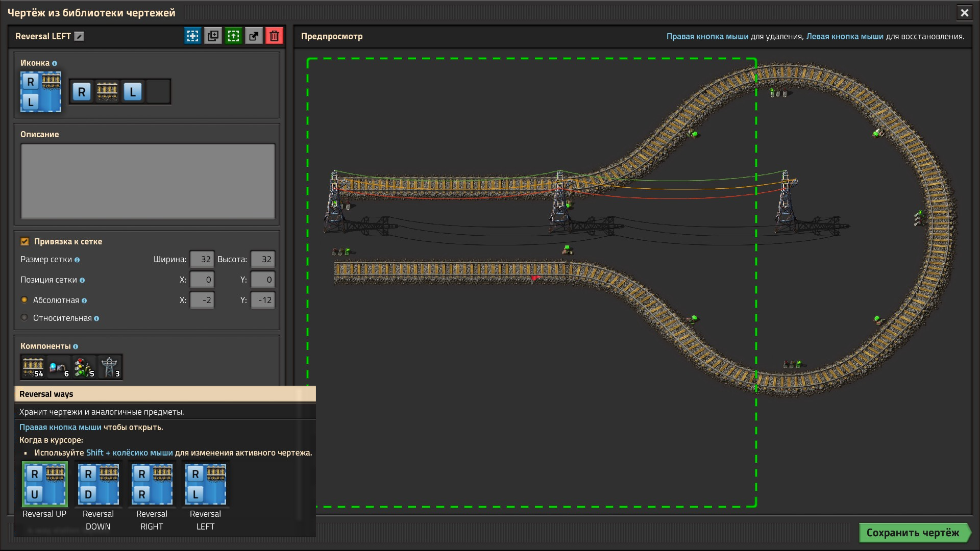Screen dimensions: 980x551
Task: Click the pencil icon to rename Reversal LEFT
Action: pos(79,36)
